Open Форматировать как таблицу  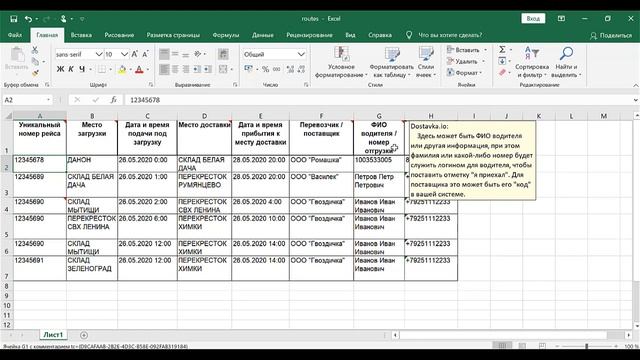(391, 61)
